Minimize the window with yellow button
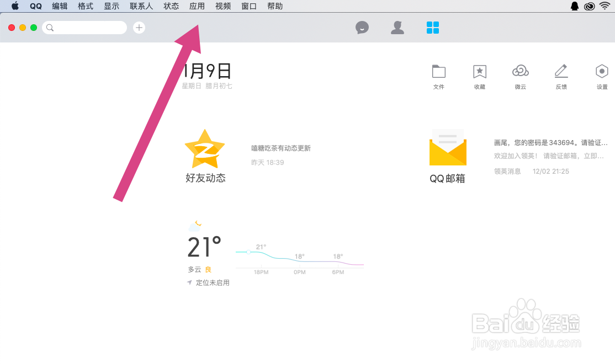The width and height of the screenshot is (615, 364). tap(23, 28)
